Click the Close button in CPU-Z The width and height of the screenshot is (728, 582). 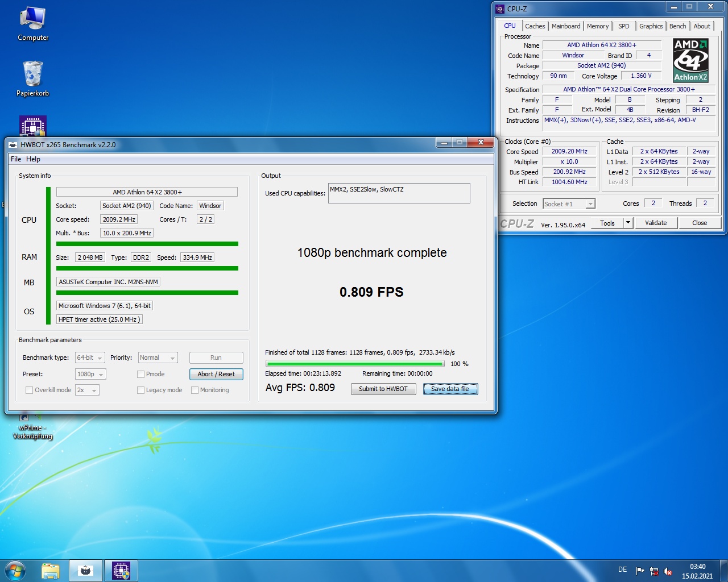[x=700, y=223]
